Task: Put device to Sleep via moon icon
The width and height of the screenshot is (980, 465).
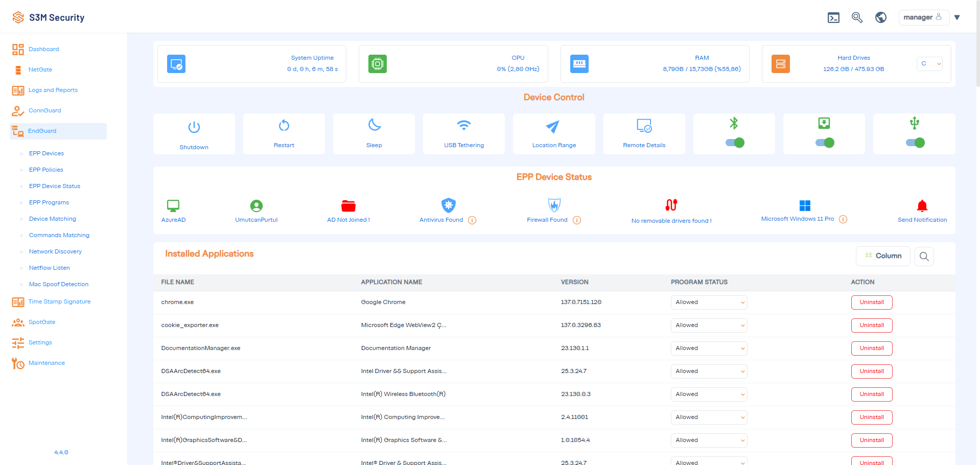Action: [x=375, y=125]
